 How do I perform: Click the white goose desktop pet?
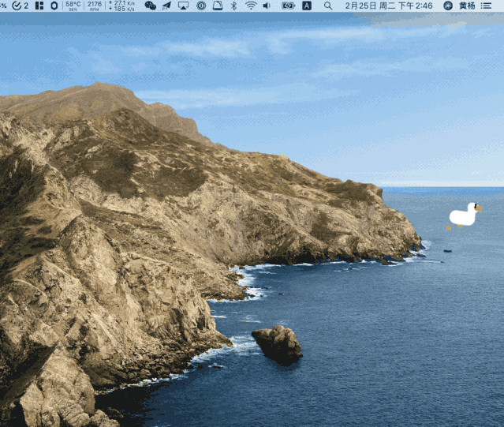465,215
